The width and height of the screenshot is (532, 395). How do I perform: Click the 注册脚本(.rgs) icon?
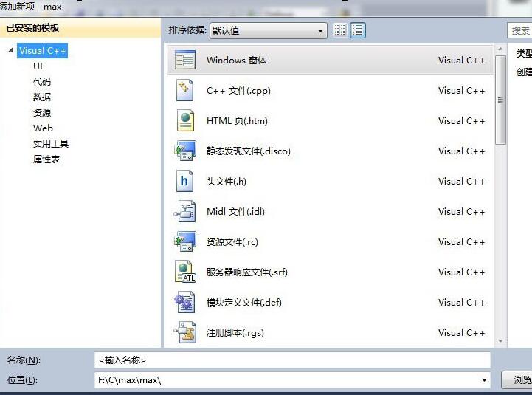[x=185, y=332]
